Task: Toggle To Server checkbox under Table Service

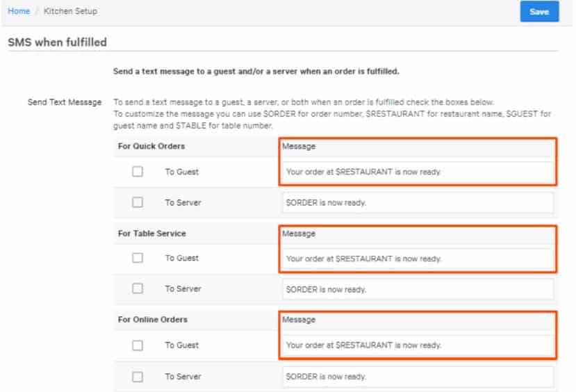Action: tap(138, 288)
